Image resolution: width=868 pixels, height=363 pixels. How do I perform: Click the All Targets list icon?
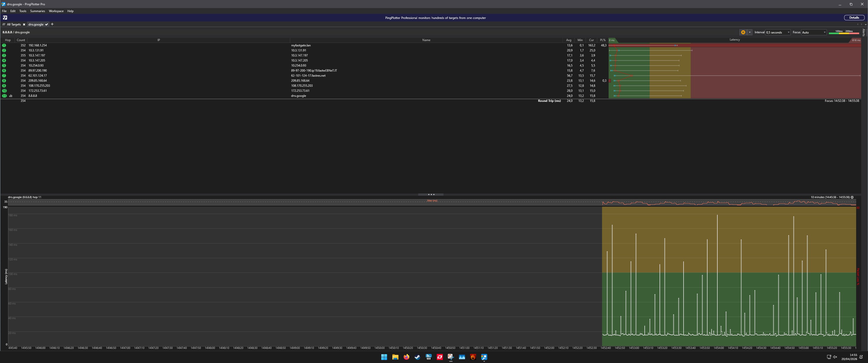[x=4, y=25]
